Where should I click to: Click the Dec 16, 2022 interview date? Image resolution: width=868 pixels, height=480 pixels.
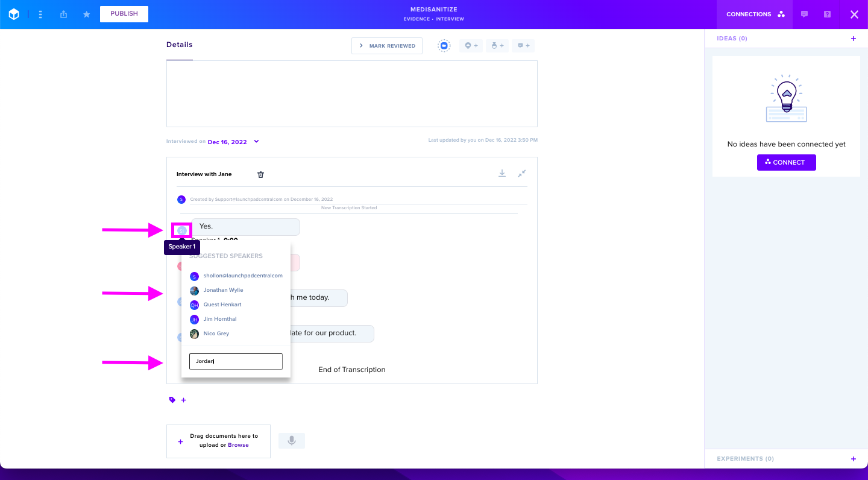227,142
